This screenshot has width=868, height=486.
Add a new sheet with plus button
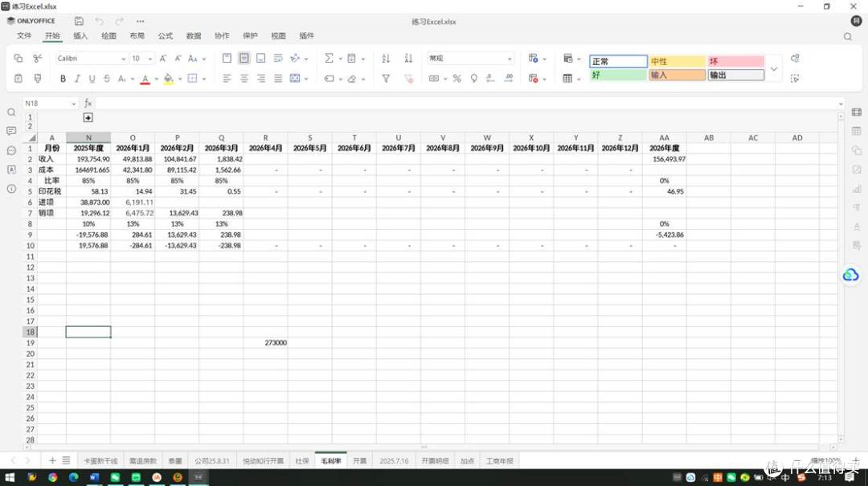pyautogui.click(x=52, y=460)
